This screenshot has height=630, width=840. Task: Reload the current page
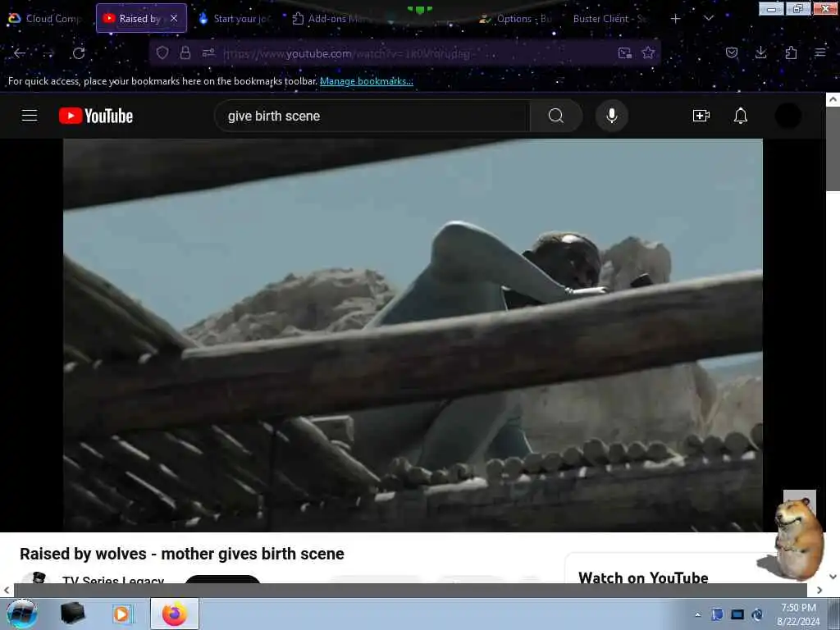click(x=79, y=53)
